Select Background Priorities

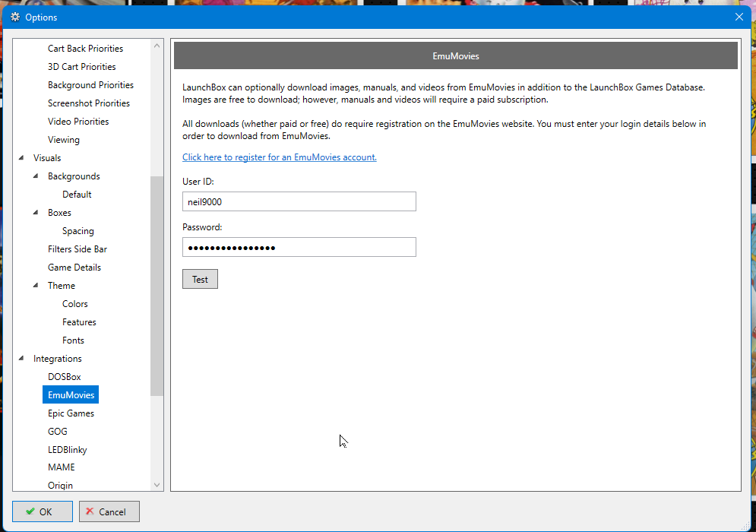(90, 85)
